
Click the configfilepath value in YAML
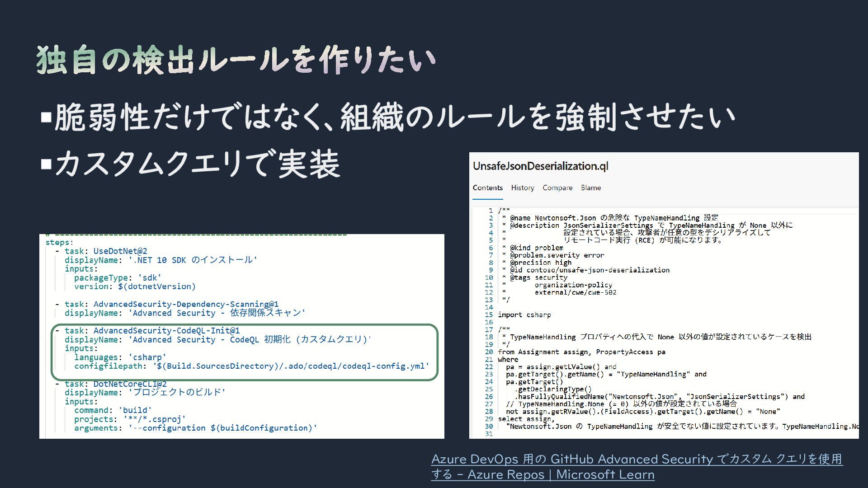coord(291,366)
